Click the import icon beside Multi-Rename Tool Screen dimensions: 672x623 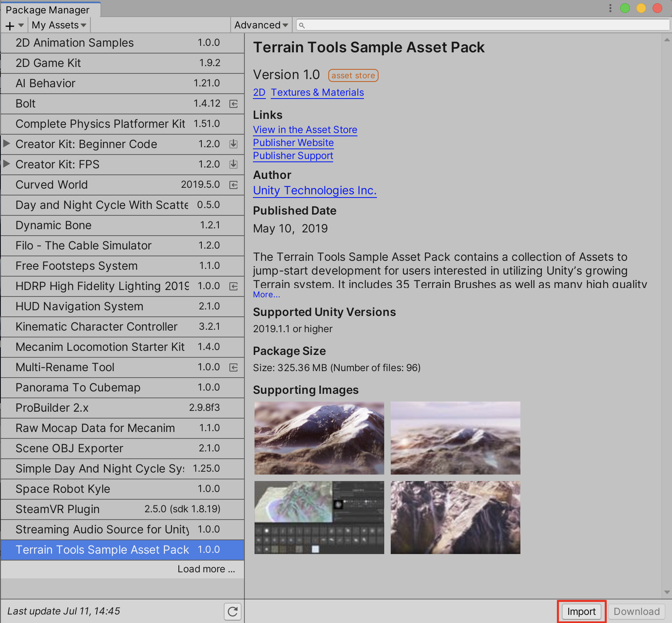tap(233, 367)
